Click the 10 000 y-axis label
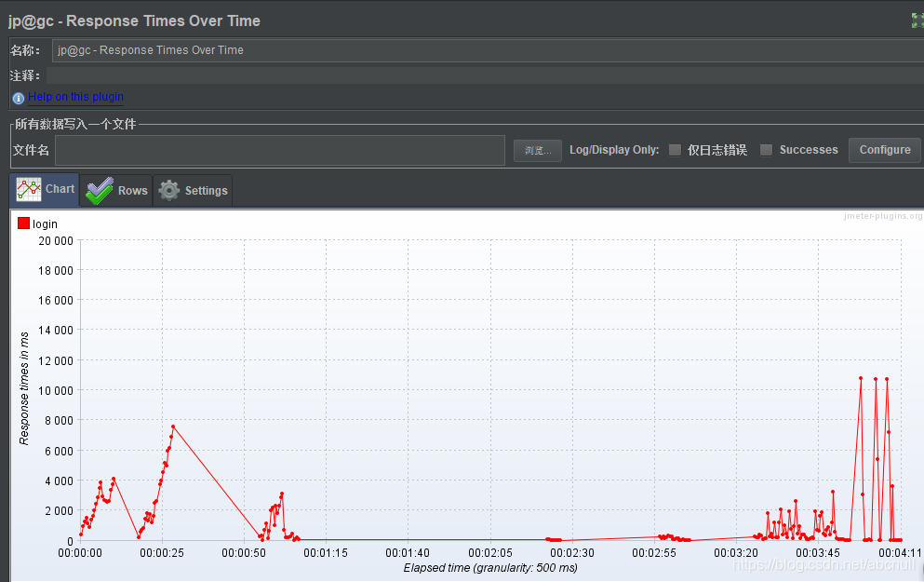 coord(56,390)
